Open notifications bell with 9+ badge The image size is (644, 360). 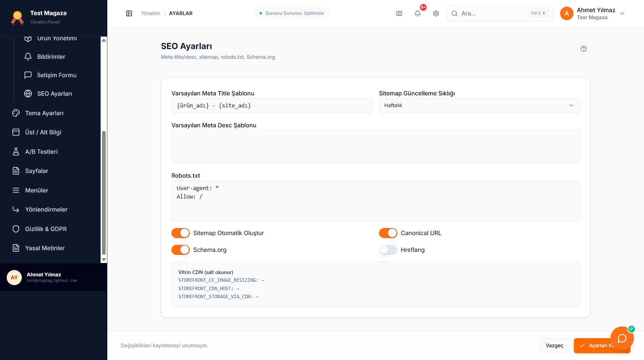[x=418, y=13]
